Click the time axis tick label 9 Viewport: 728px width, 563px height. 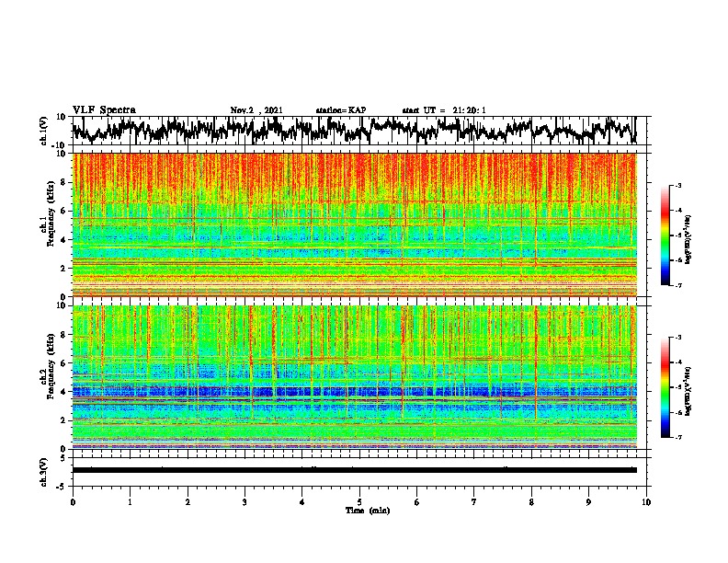[588, 502]
